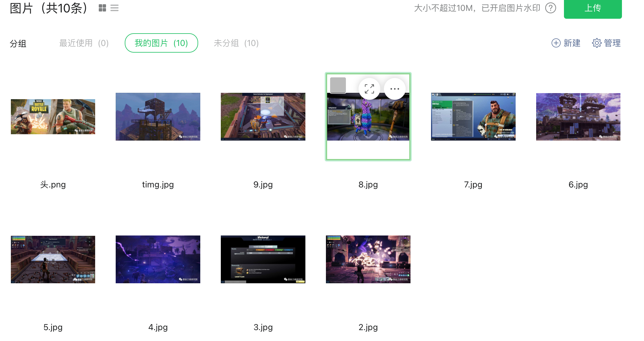Select the 未分组 (10) group tab

(236, 43)
